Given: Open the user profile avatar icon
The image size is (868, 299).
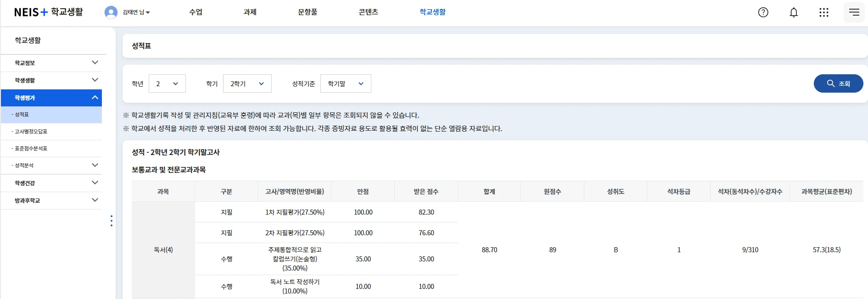Looking at the screenshot, I should [111, 12].
